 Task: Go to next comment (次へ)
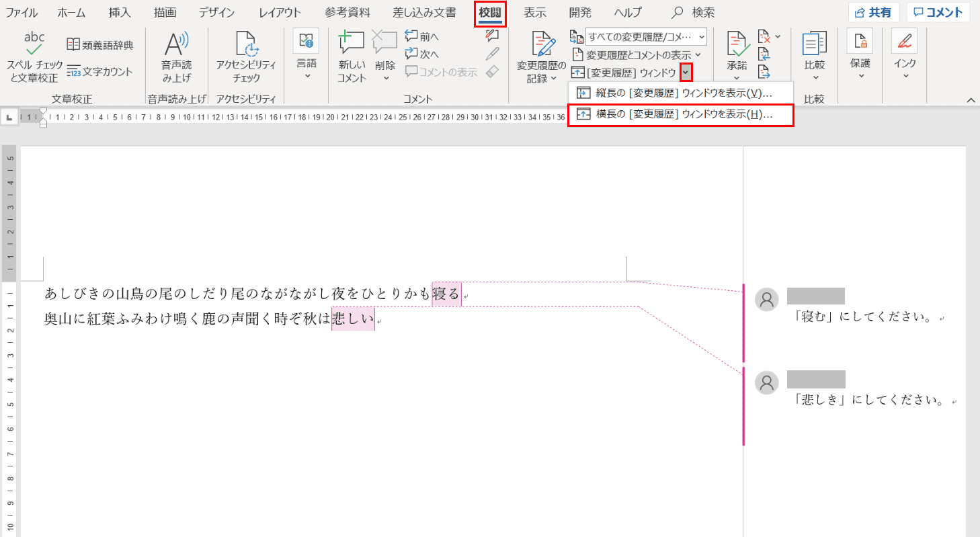click(422, 54)
